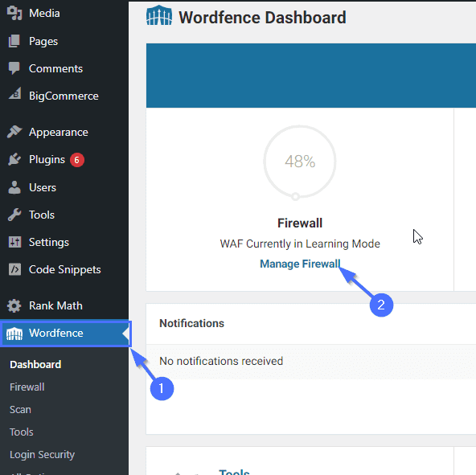Open Login Security submenu item
This screenshot has width=476, height=475.
[x=42, y=454]
